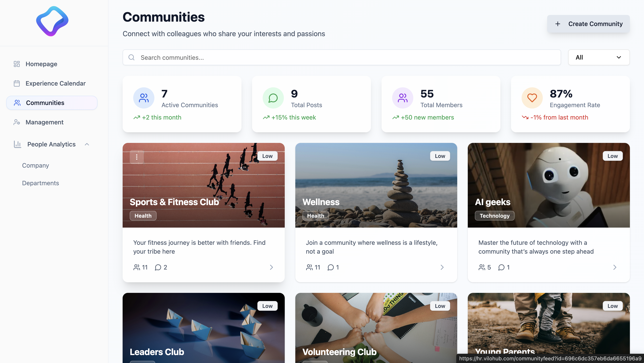Click the magnifier icon in search bar
644x363 pixels.
[131, 57]
